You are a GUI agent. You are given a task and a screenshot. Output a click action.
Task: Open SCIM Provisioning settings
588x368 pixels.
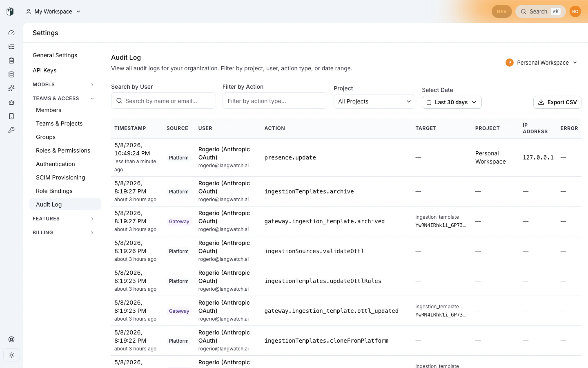[65, 177]
